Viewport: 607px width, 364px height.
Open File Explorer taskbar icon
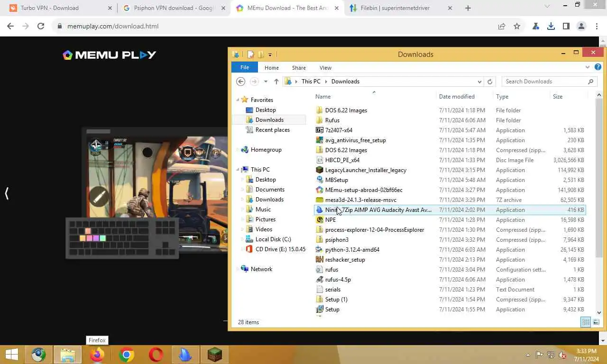pyautogui.click(x=68, y=355)
